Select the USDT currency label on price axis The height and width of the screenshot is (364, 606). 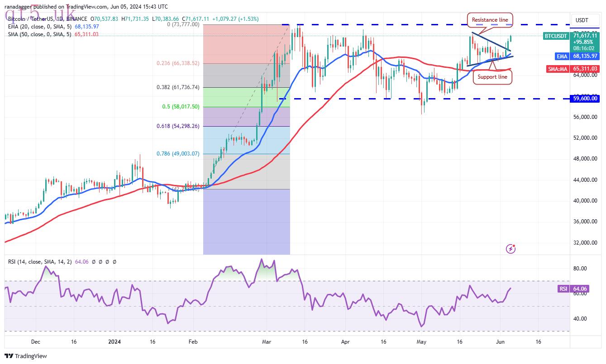[581, 20]
